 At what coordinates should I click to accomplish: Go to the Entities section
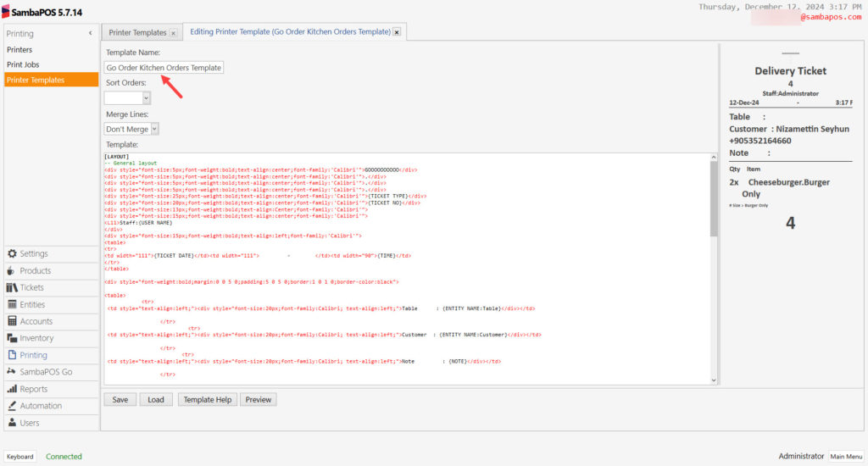51,304
